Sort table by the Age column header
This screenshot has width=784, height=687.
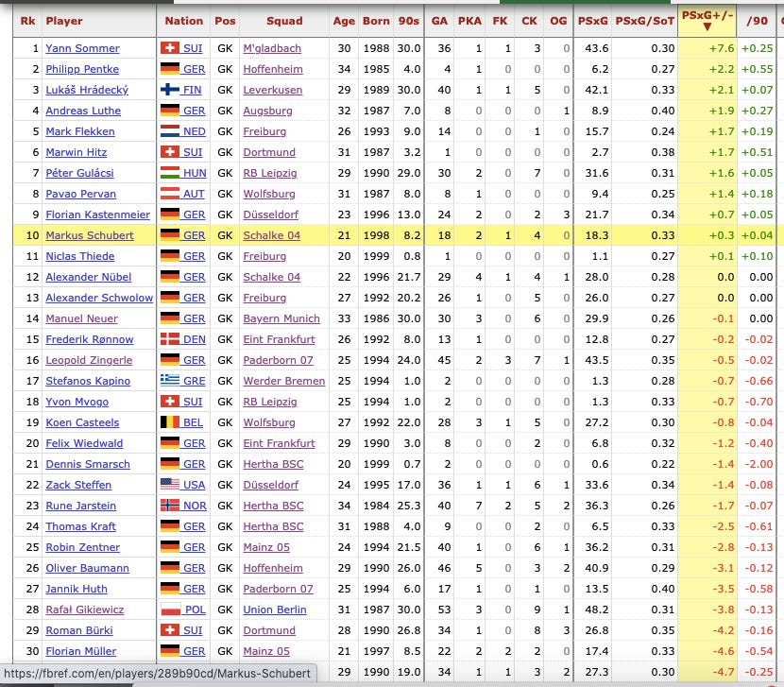344,21
